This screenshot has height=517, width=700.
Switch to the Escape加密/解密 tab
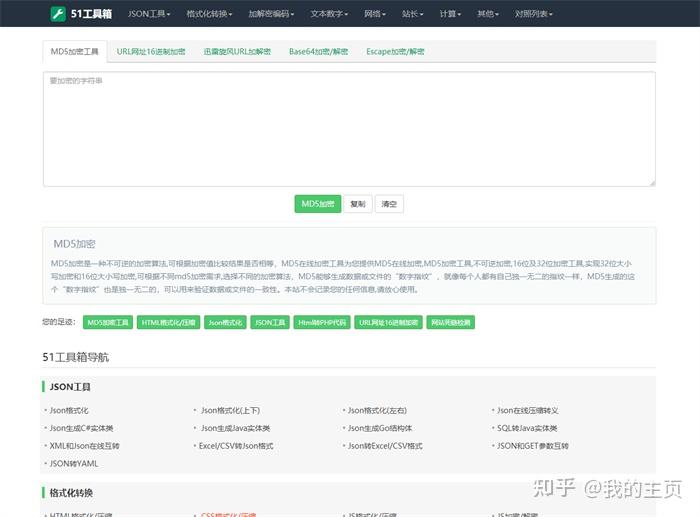coord(395,51)
